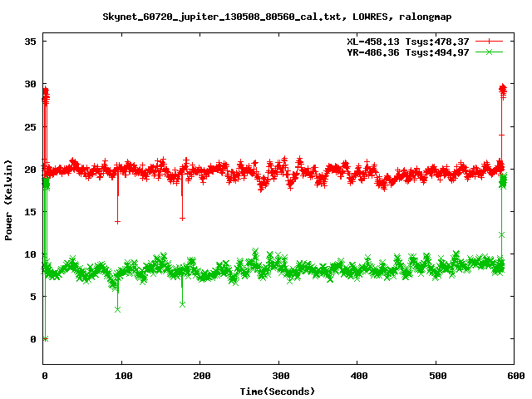Click the red point at 24 Kelvin near plot end
532x399 pixels.
(x=501, y=135)
